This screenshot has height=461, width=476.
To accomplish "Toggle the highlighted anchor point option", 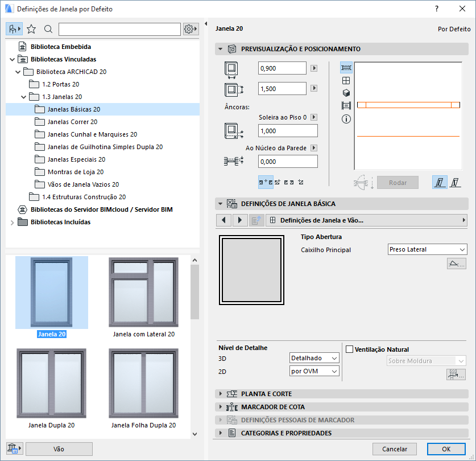I will pyautogui.click(x=265, y=182).
